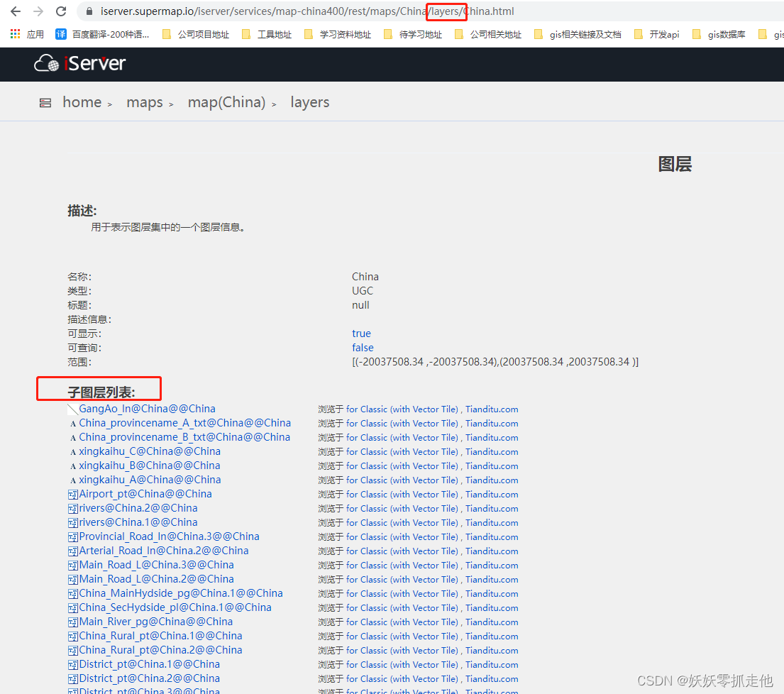
Task: Open China_provincename_B_txt@China@@China layer
Action: [x=184, y=437]
